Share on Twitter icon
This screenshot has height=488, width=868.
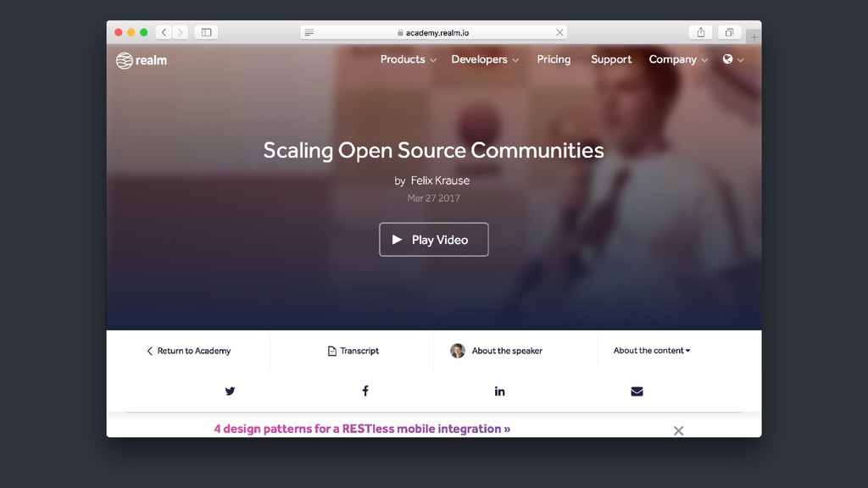click(231, 391)
